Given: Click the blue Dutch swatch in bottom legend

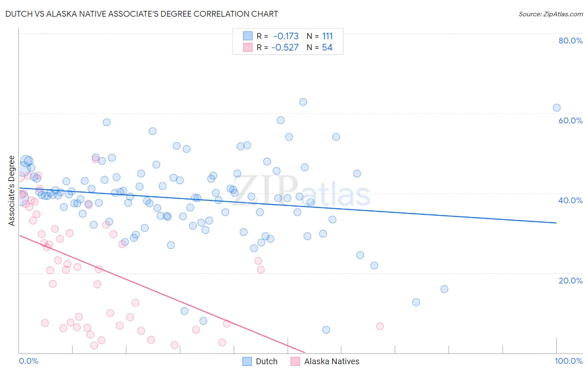Looking at the screenshot, I should click(247, 361).
